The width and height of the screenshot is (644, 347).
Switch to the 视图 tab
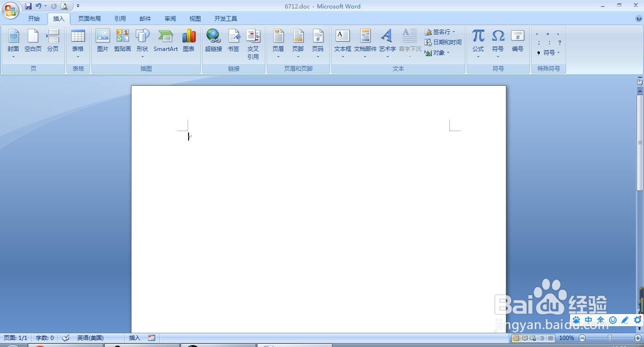[x=195, y=19]
